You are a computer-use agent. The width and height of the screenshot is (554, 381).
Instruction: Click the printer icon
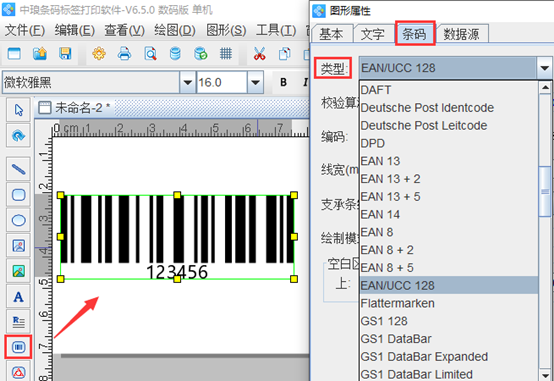tap(124, 54)
